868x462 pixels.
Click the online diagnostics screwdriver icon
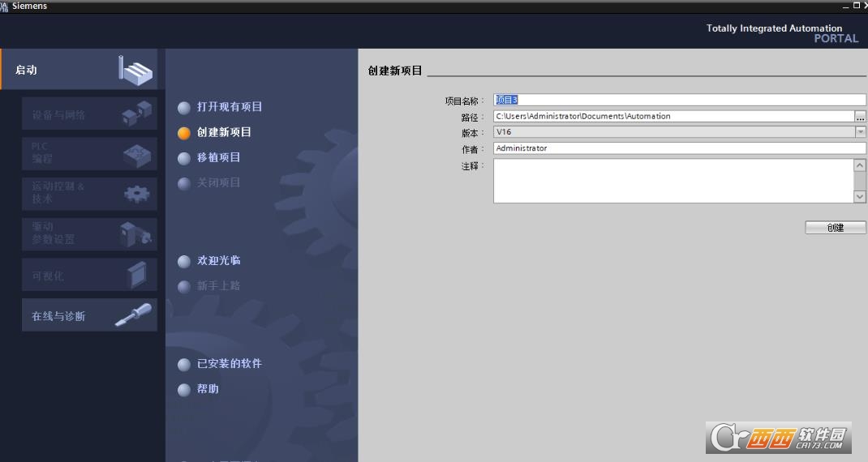click(133, 314)
